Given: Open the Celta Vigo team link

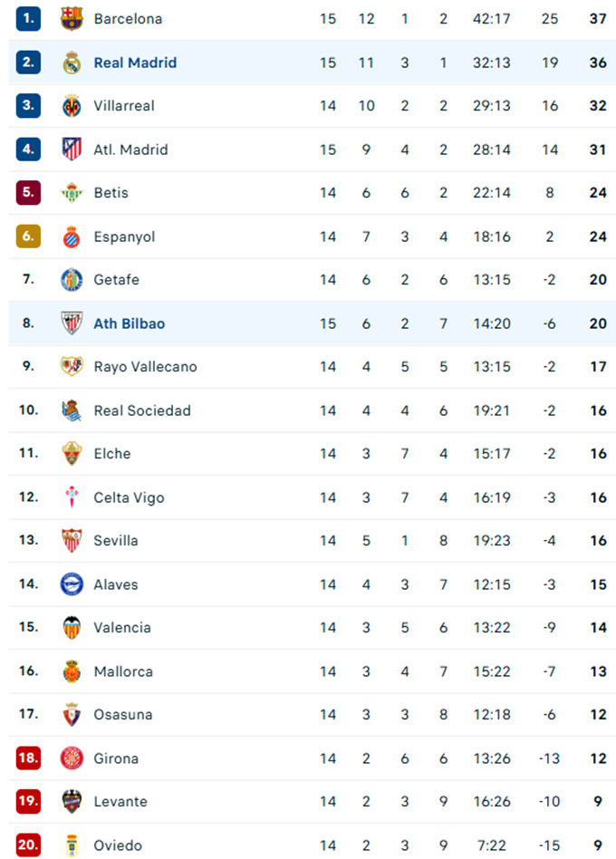Looking at the screenshot, I should [129, 497].
